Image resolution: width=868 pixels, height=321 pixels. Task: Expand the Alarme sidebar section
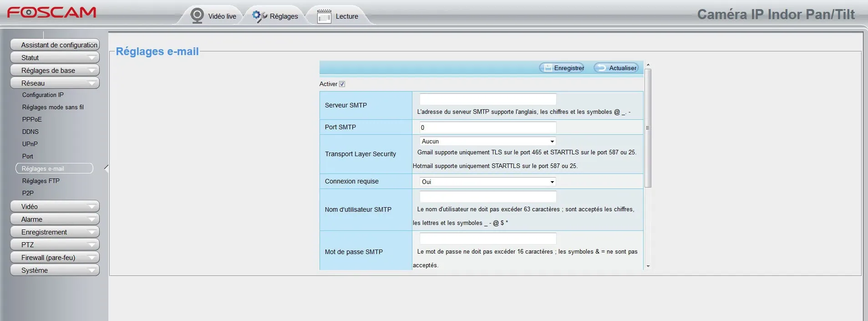point(55,219)
